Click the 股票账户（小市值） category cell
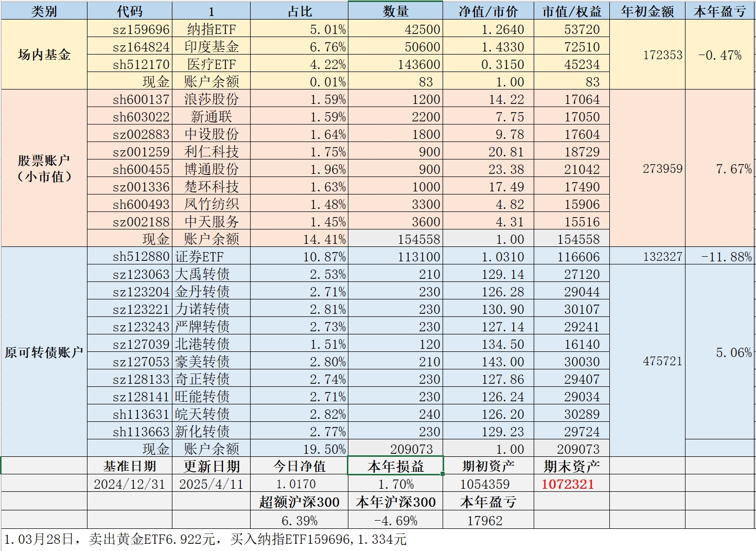 44,168
